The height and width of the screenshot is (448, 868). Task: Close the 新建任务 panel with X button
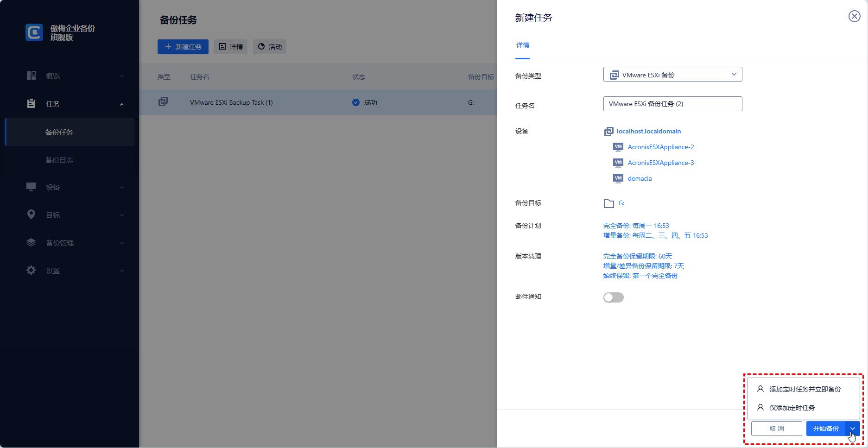pyautogui.click(x=854, y=16)
